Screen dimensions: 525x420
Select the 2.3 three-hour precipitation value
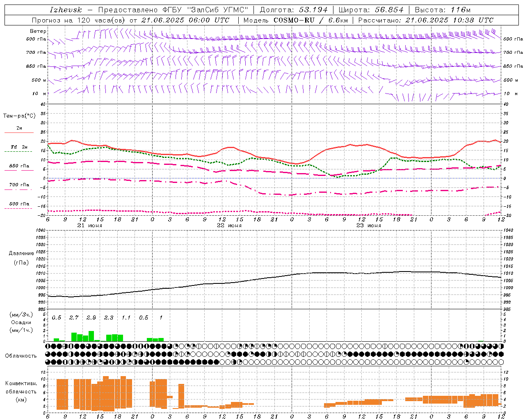click(109, 318)
